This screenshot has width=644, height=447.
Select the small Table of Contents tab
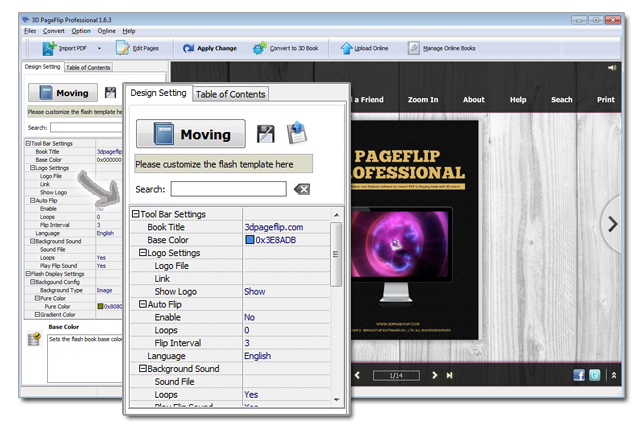(88, 67)
